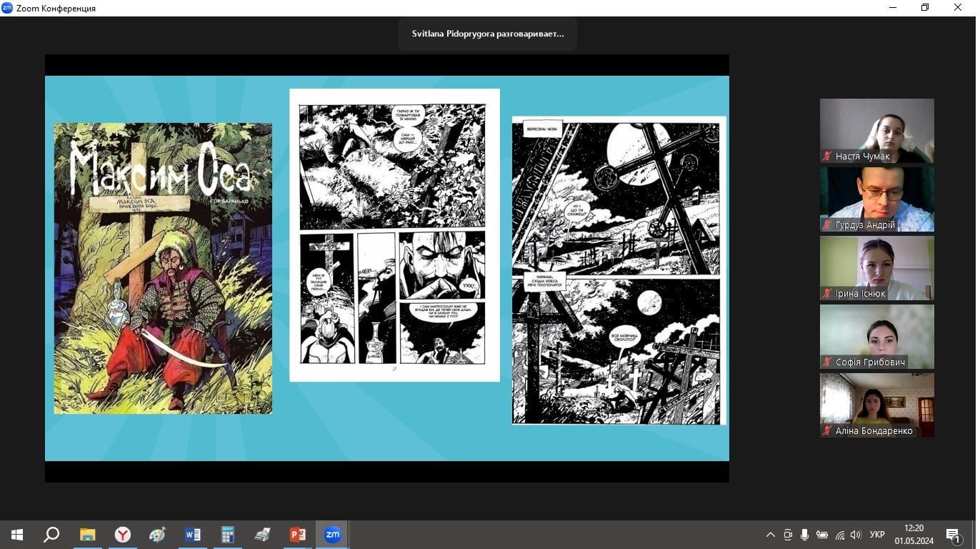This screenshot has height=549, width=980.
Task: Click the Zoom logo in the title bar
Action: point(7,8)
